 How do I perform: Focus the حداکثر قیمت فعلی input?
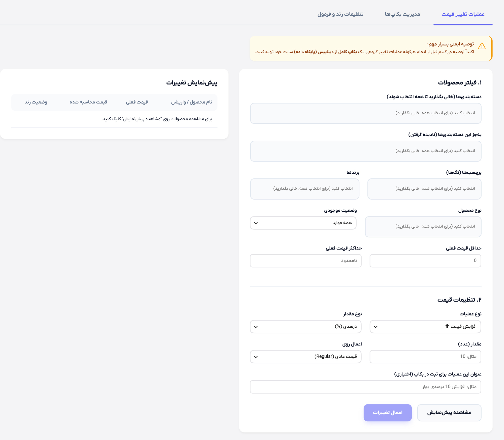pyautogui.click(x=306, y=261)
